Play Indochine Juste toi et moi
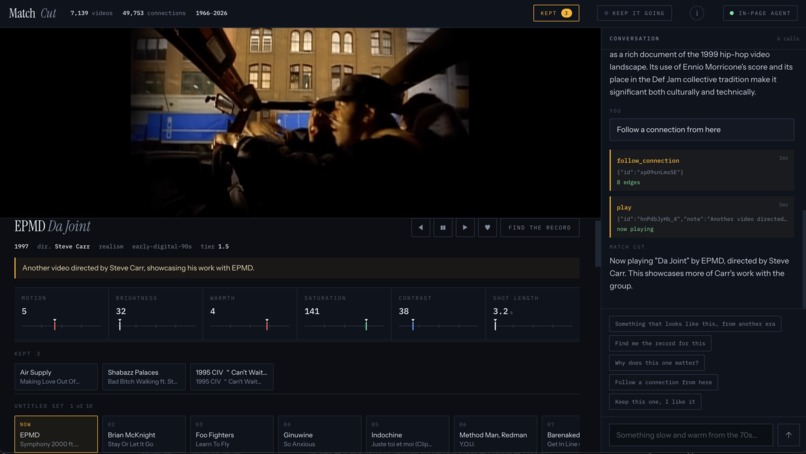This screenshot has width=806, height=454. (408, 434)
